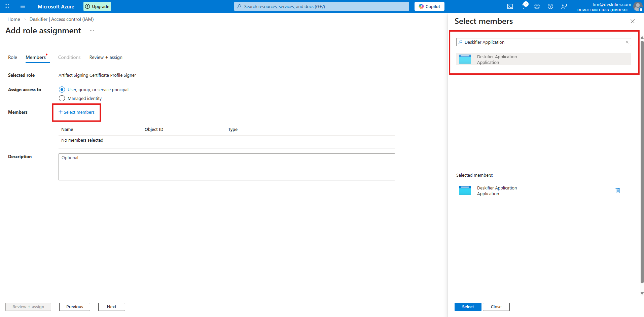Open Deskifier Access control breadcrumb

62,19
